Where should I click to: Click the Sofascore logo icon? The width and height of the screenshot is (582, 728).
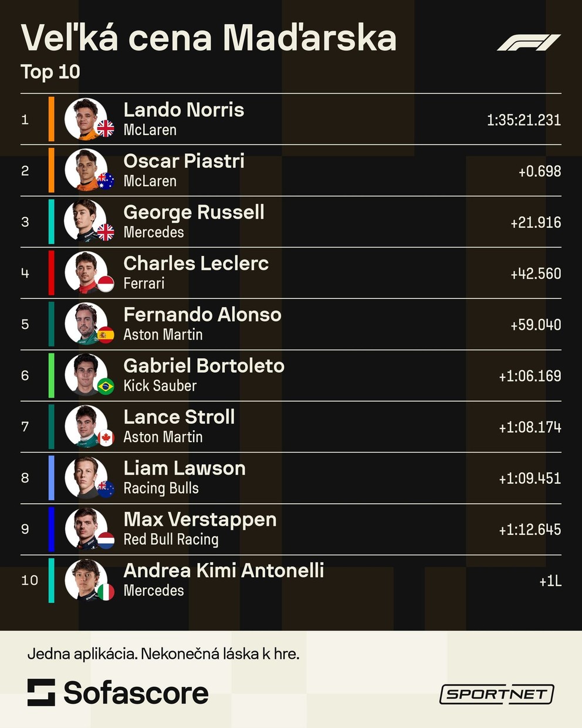[41, 692]
